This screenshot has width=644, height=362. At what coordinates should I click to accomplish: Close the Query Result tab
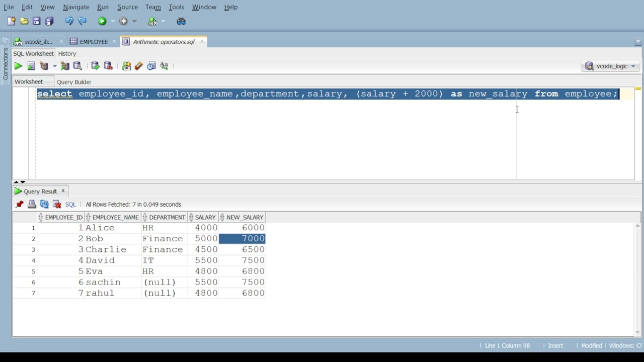pyautogui.click(x=63, y=191)
